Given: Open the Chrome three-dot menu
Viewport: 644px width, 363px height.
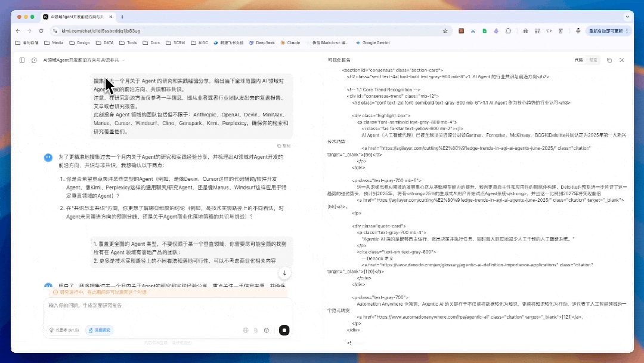Looking at the screenshot, I should (627, 31).
